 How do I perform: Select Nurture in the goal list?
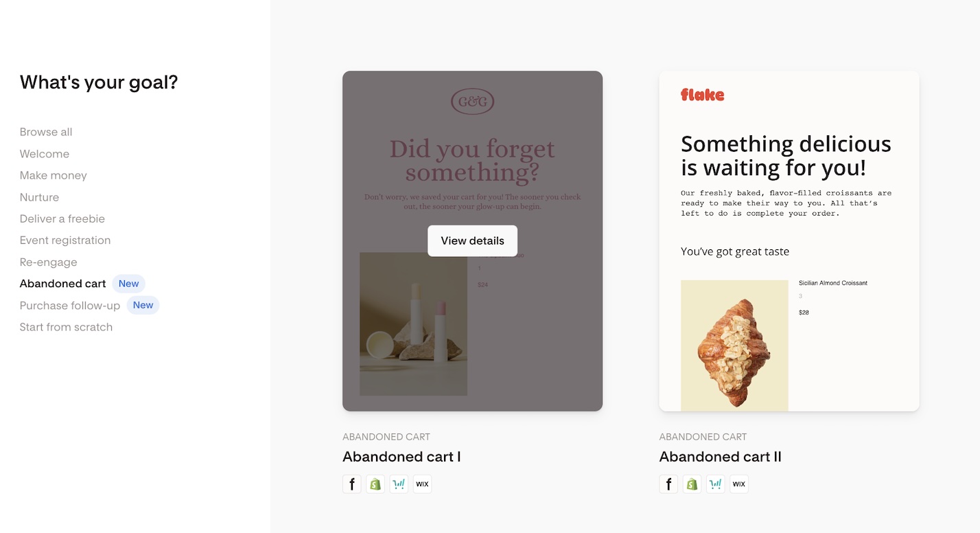tap(39, 197)
